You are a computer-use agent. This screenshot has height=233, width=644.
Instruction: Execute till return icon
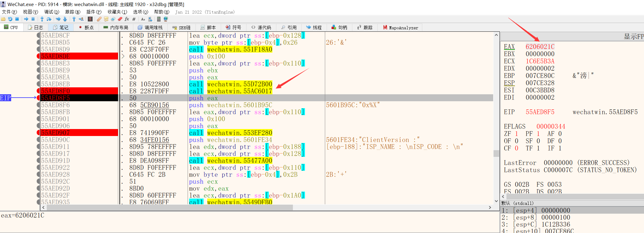[x=74, y=19]
